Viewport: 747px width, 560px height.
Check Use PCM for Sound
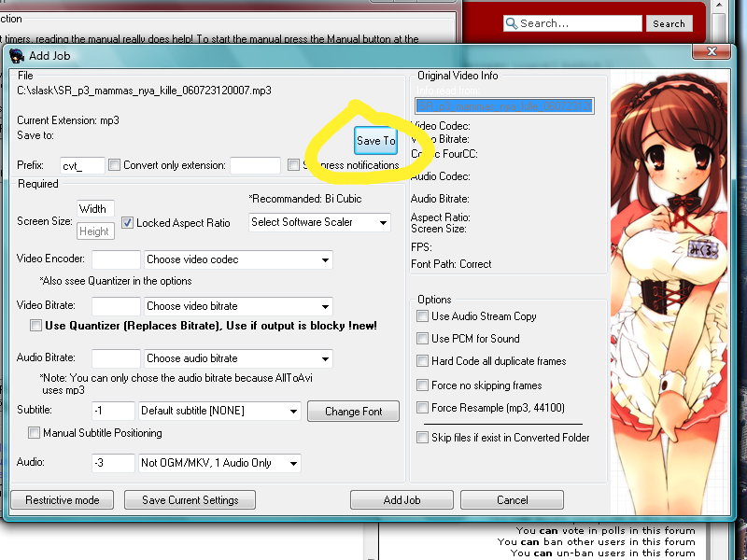(x=422, y=339)
